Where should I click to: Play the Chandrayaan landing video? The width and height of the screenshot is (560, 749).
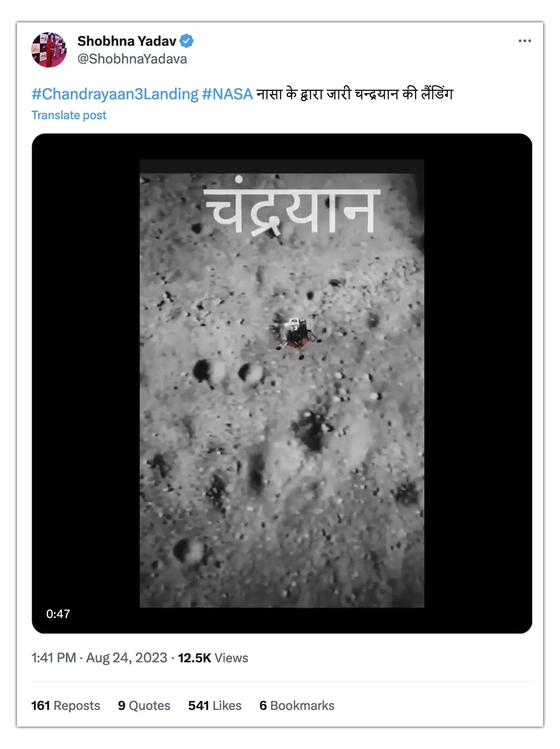tap(282, 384)
